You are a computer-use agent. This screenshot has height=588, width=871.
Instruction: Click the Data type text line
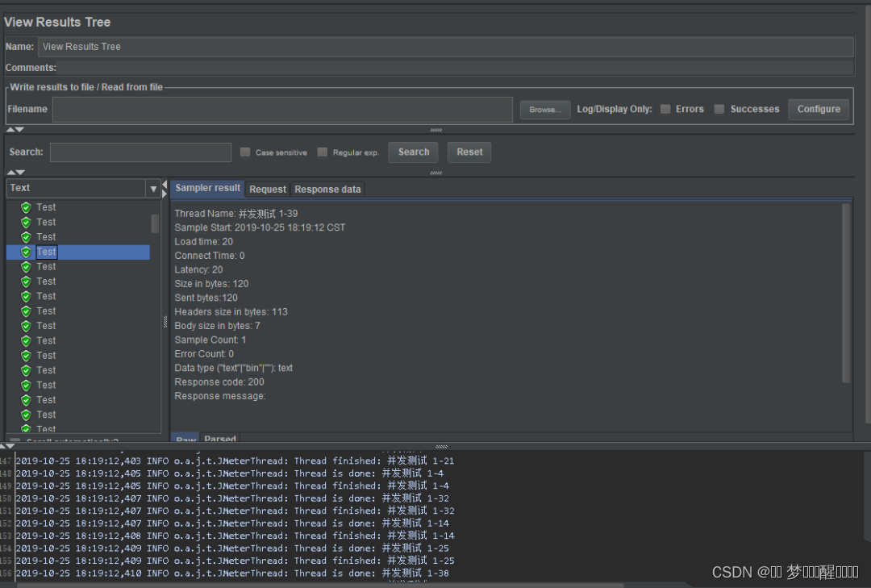tap(234, 368)
